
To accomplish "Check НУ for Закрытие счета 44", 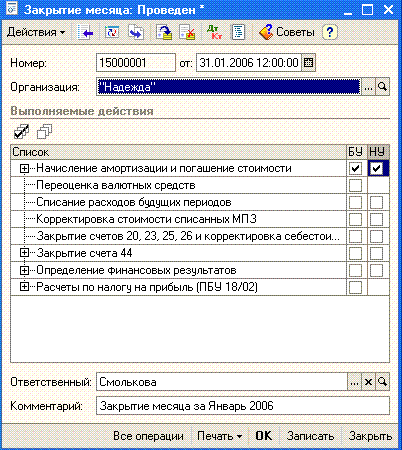I will 377,253.
